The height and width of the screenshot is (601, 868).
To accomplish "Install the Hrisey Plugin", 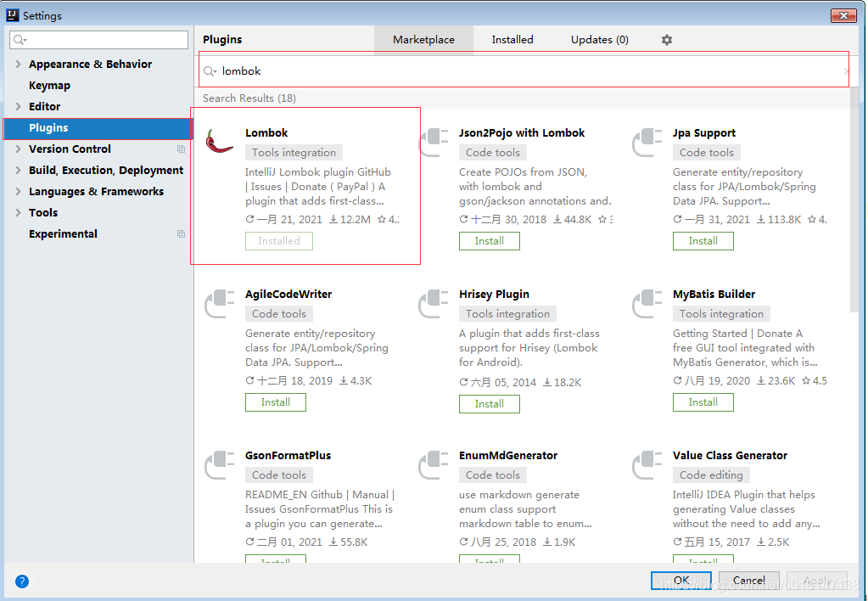I will 490,404.
